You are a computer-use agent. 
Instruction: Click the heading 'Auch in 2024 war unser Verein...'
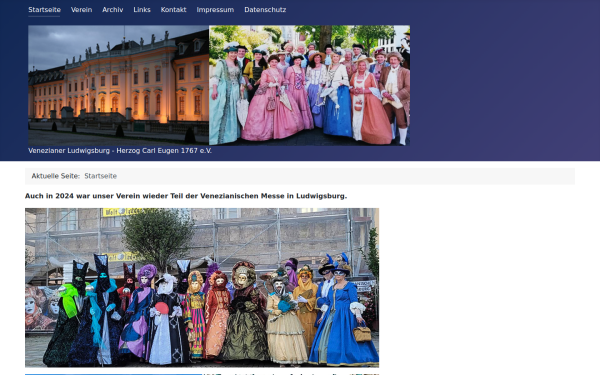186,196
